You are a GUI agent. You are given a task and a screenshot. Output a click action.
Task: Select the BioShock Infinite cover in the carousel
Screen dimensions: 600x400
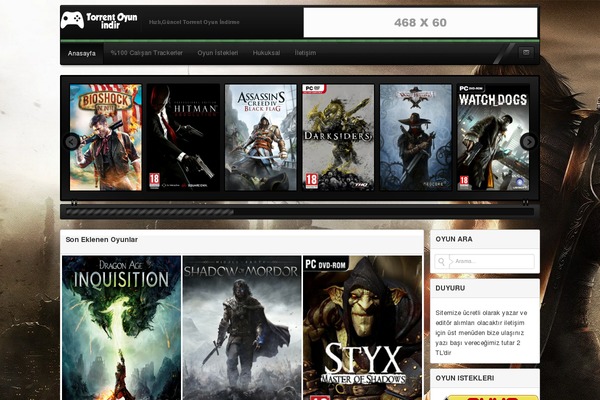pos(105,137)
